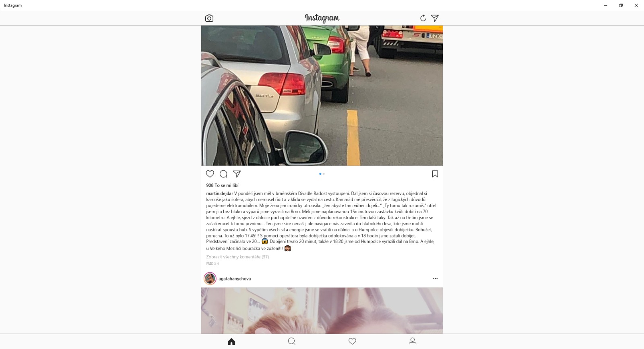Open the agatahanychova post image
The width and height of the screenshot is (644, 349).
click(322, 310)
